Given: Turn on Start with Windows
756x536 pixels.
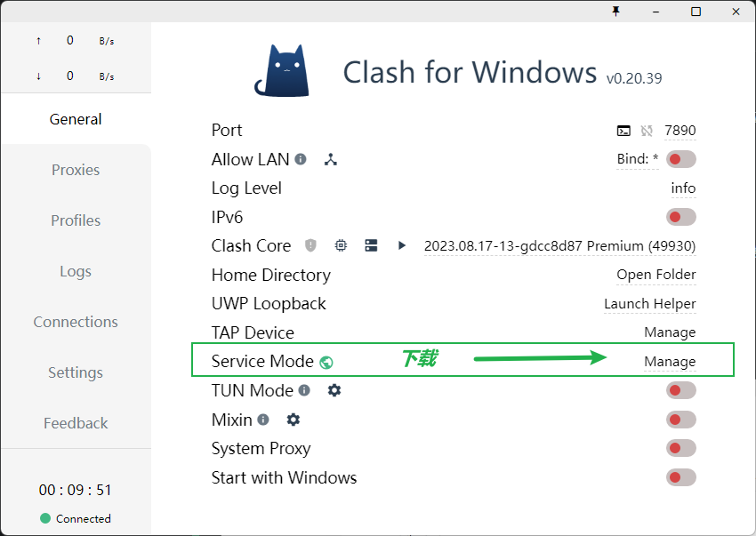Looking at the screenshot, I should (x=680, y=477).
